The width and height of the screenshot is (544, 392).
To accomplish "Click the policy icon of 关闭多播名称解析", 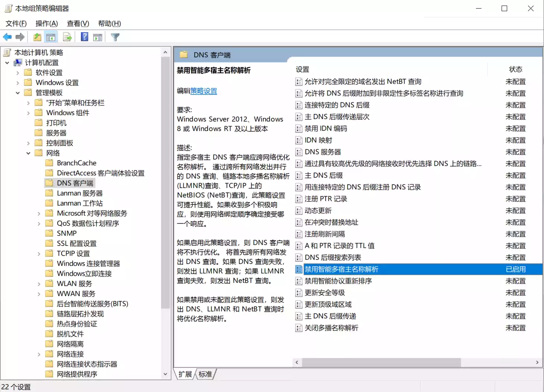I will 298,328.
